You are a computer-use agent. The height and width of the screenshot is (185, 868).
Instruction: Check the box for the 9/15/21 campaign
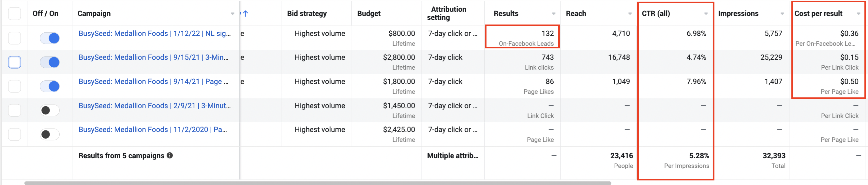[x=14, y=62]
